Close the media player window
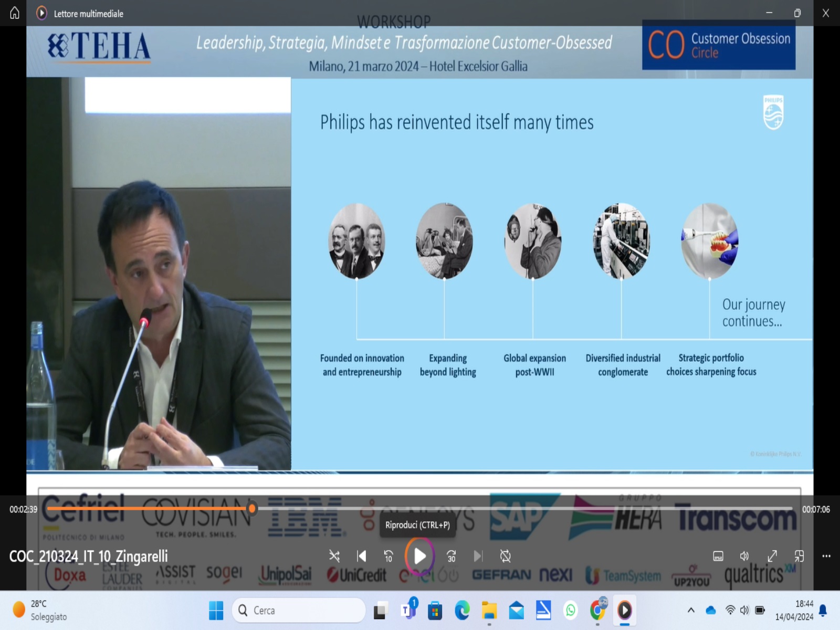The image size is (840, 630). click(826, 13)
